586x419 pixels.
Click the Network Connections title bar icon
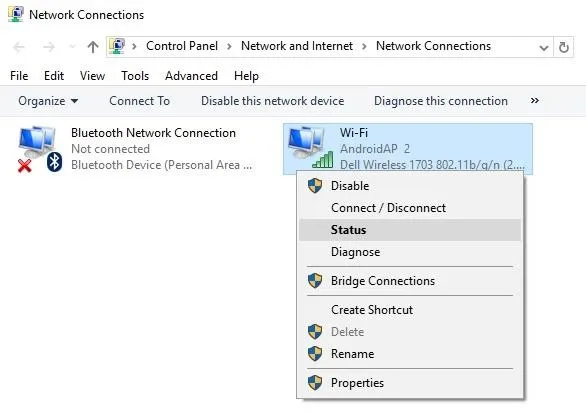16,15
